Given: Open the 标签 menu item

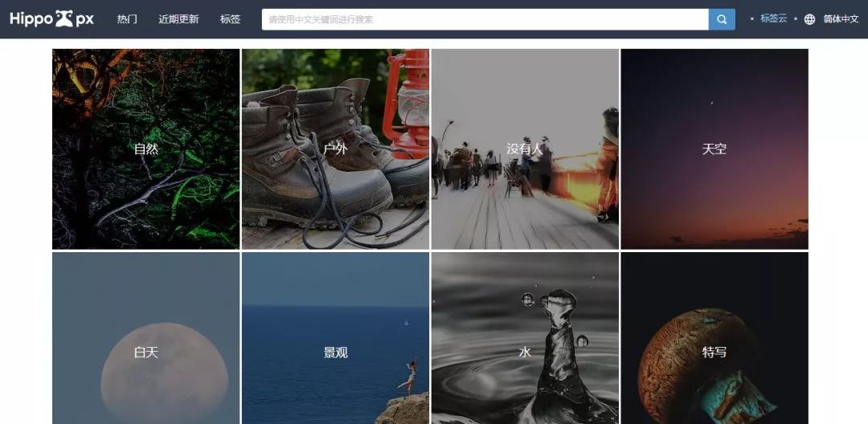Looking at the screenshot, I should click(231, 19).
